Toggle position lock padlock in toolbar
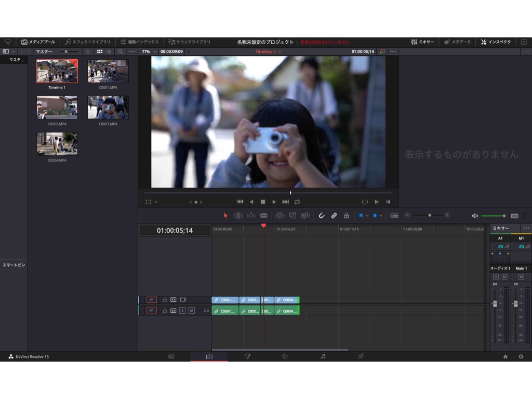This screenshot has height=399, width=532. (x=347, y=216)
